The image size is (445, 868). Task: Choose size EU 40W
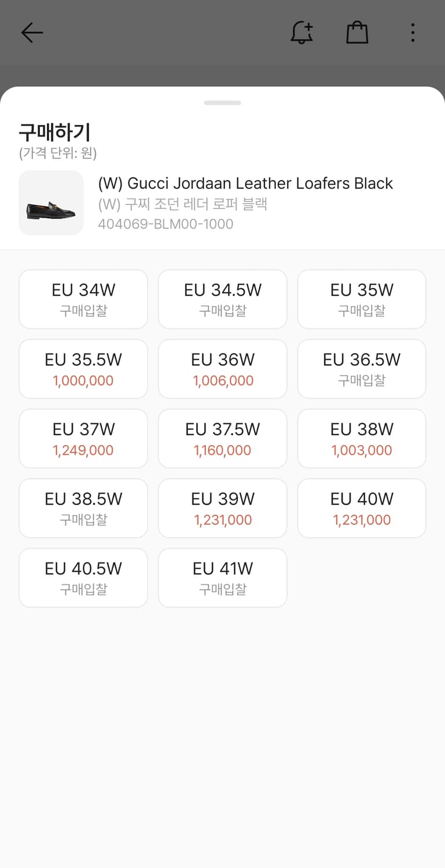[362, 508]
